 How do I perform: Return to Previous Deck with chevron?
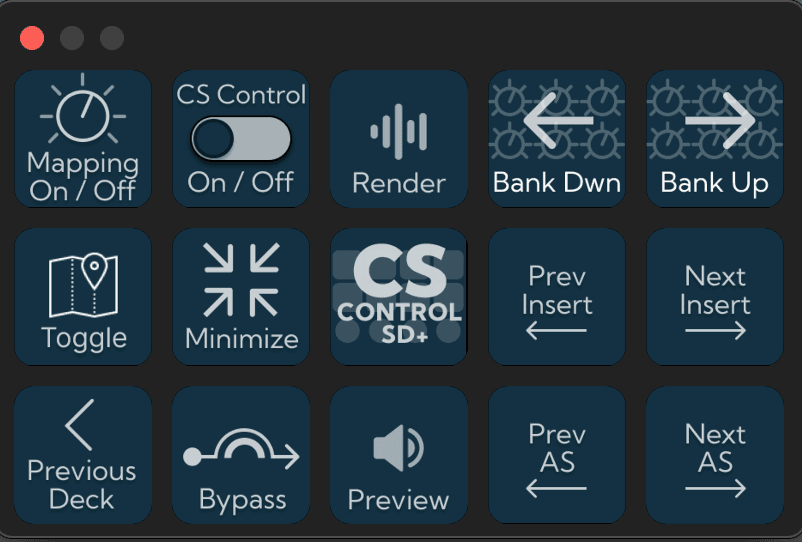click(83, 455)
